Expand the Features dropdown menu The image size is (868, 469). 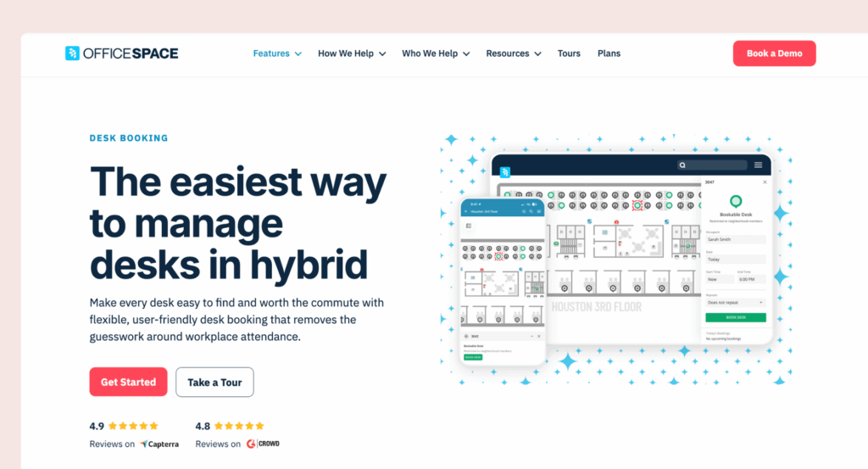277,53
